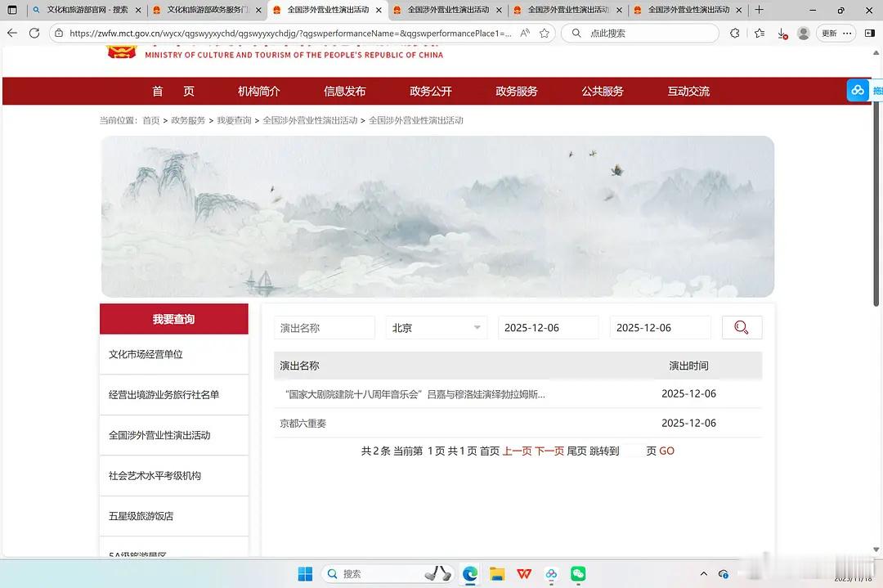
Task: Open 政务服务 navigation item
Action: point(517,92)
